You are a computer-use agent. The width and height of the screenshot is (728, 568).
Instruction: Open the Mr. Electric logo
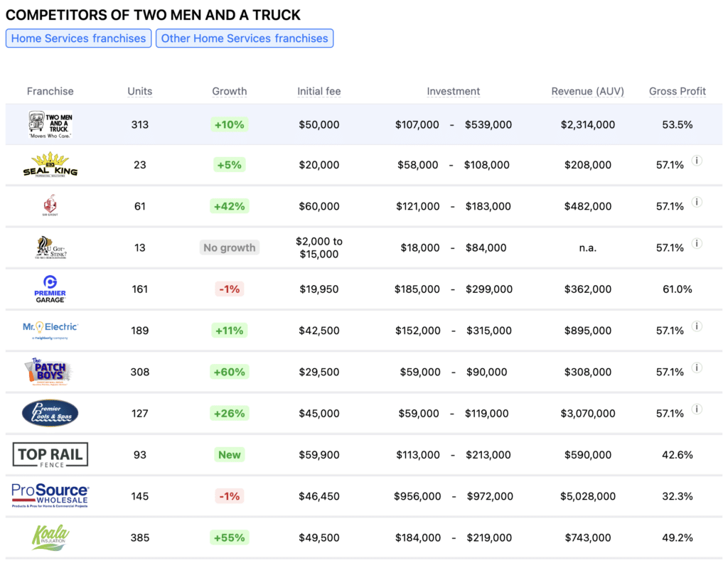(50, 331)
